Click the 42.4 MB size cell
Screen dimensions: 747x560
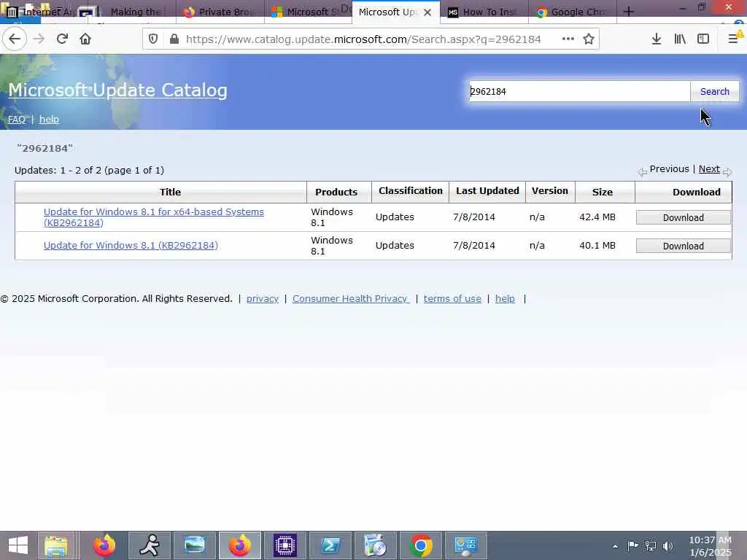597,217
